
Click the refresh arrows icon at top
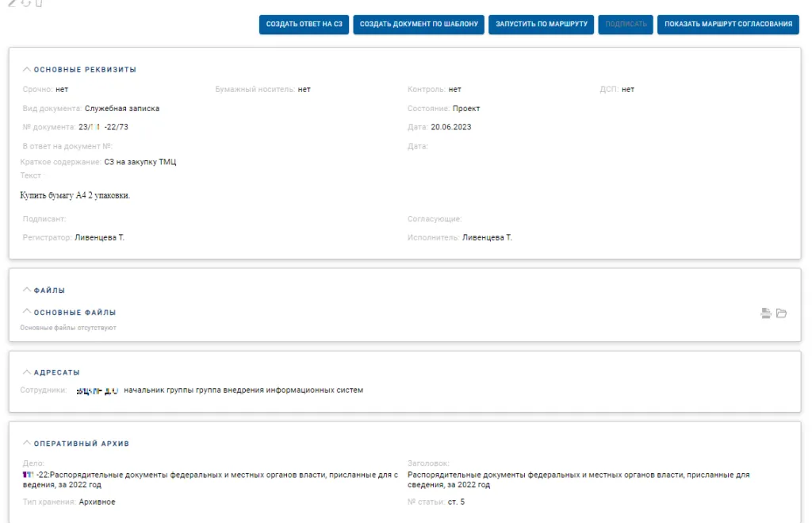pyautogui.click(x=25, y=2)
